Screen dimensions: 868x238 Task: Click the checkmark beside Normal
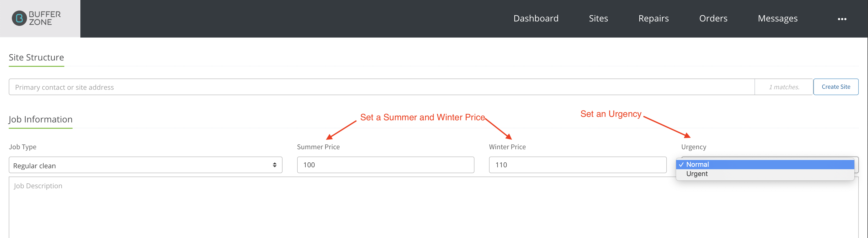[681, 164]
